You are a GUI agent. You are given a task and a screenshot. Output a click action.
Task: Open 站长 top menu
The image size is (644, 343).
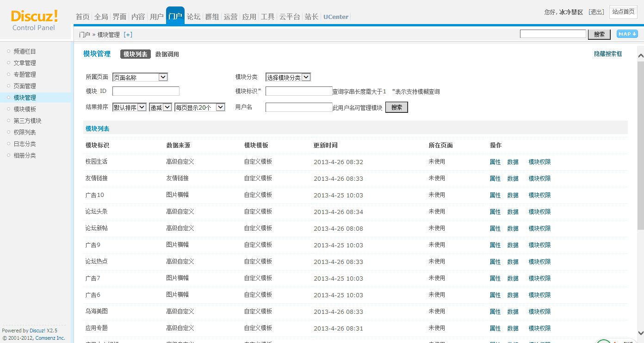pos(311,17)
